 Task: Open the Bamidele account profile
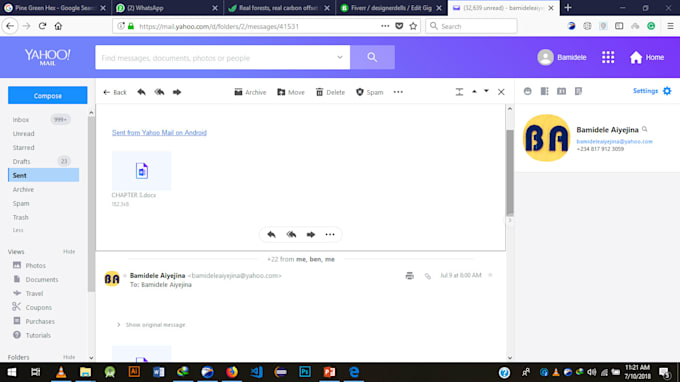pyautogui.click(x=562, y=57)
